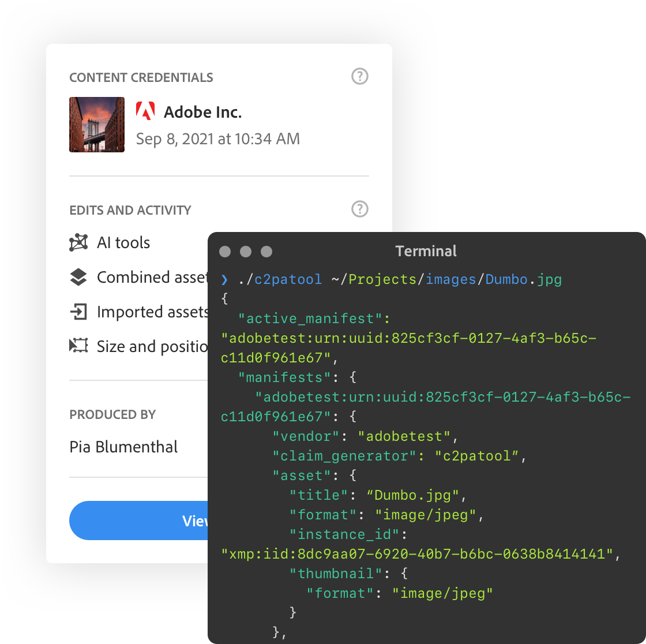Click the Pia Blumenthal name
The width and height of the screenshot is (646, 644).
(123, 447)
